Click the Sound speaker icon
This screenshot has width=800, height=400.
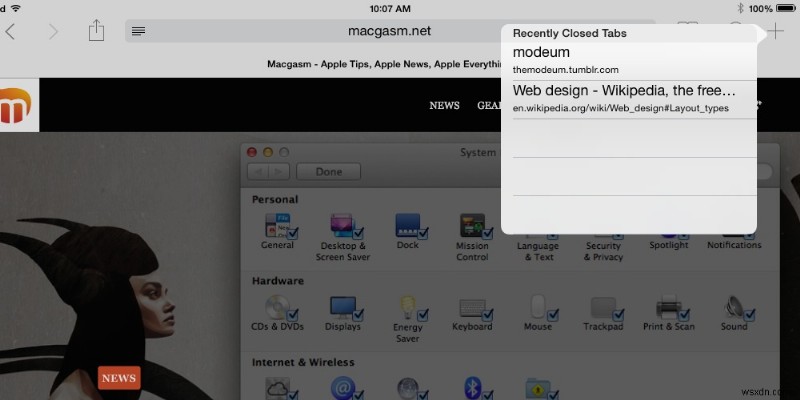[734, 307]
